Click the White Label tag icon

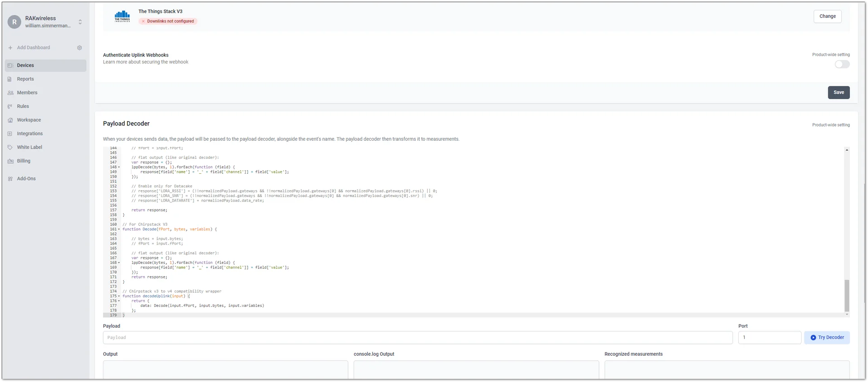(x=10, y=147)
